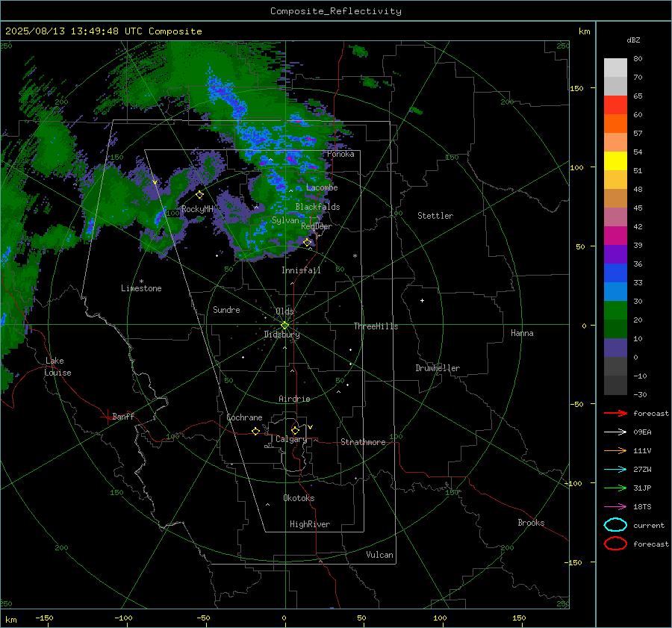Click the Stettler label
Screen dimensions: 672x628
point(435,216)
